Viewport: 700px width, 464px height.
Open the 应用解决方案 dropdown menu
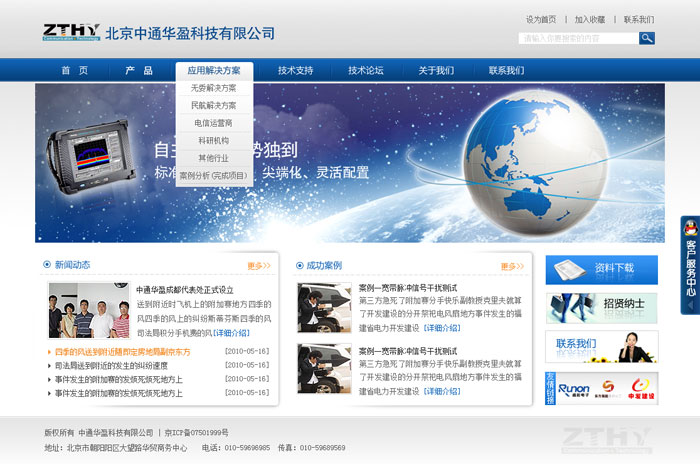(x=214, y=71)
